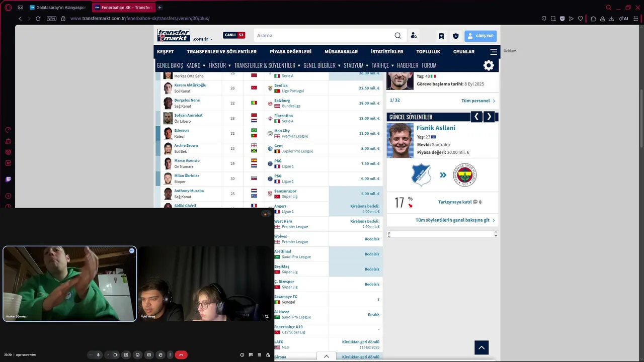Open the İSTATİSTİKLER menu
This screenshot has height=362, width=644.
(x=387, y=51)
